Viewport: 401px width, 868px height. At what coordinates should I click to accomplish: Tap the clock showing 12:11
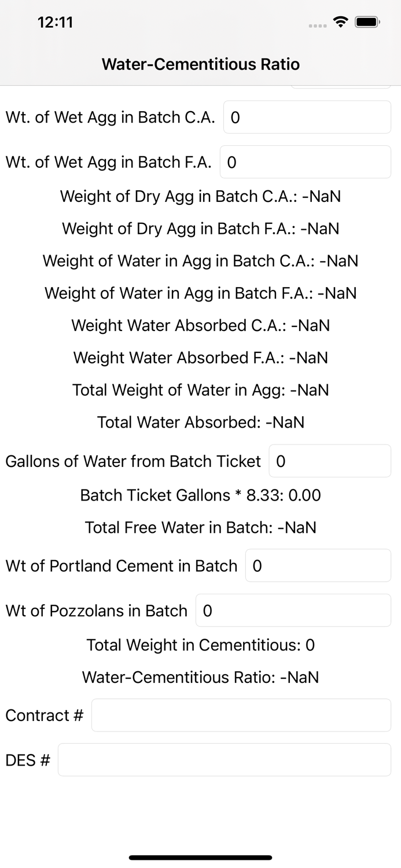pos(56,22)
